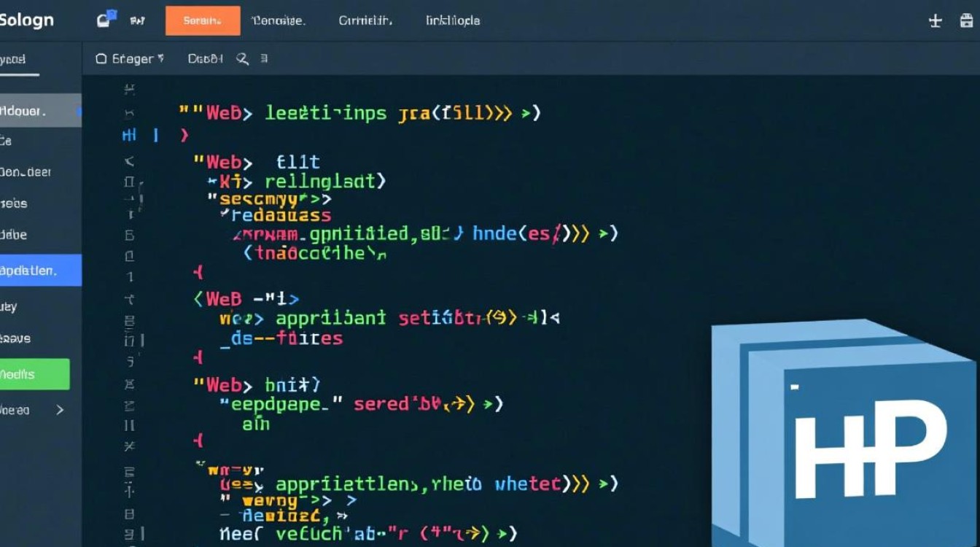The height and width of the screenshot is (547, 980).
Task: Select the orange highlighted tab in the top bar
Action: 203,21
